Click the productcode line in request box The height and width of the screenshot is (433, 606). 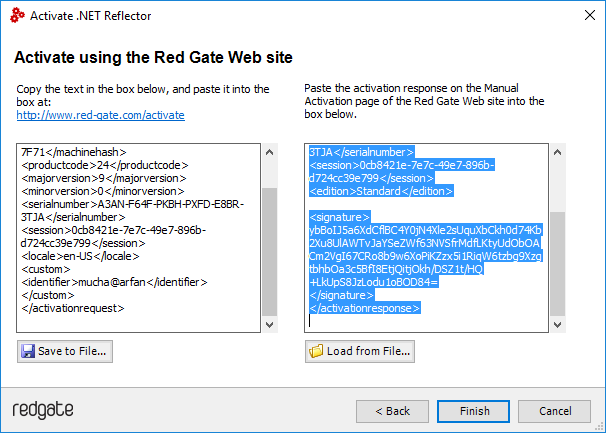(105, 165)
